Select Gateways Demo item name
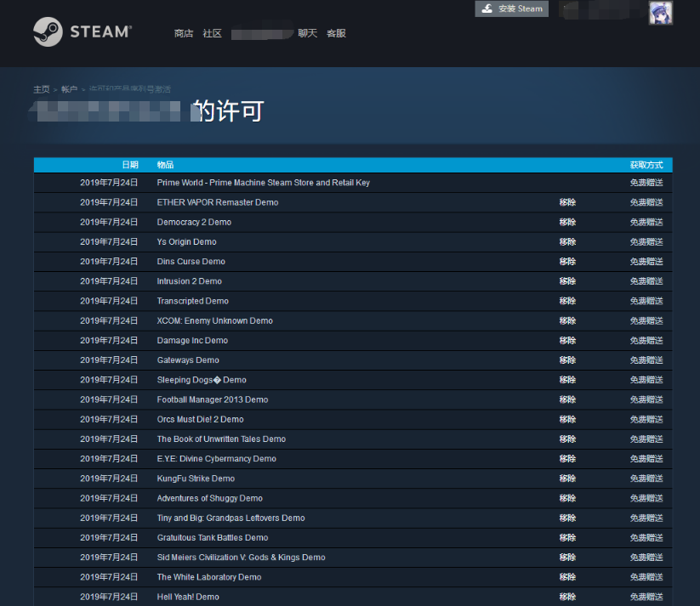This screenshot has height=606, width=700. (x=188, y=360)
